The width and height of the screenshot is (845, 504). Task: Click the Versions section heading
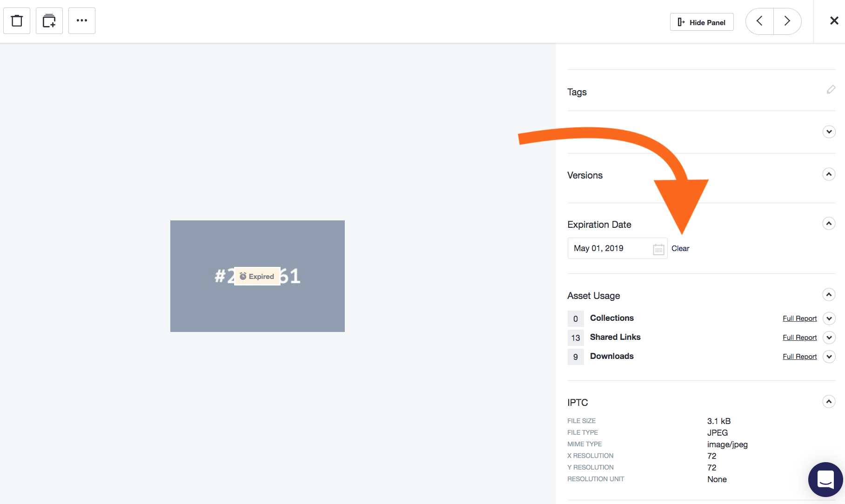click(585, 175)
